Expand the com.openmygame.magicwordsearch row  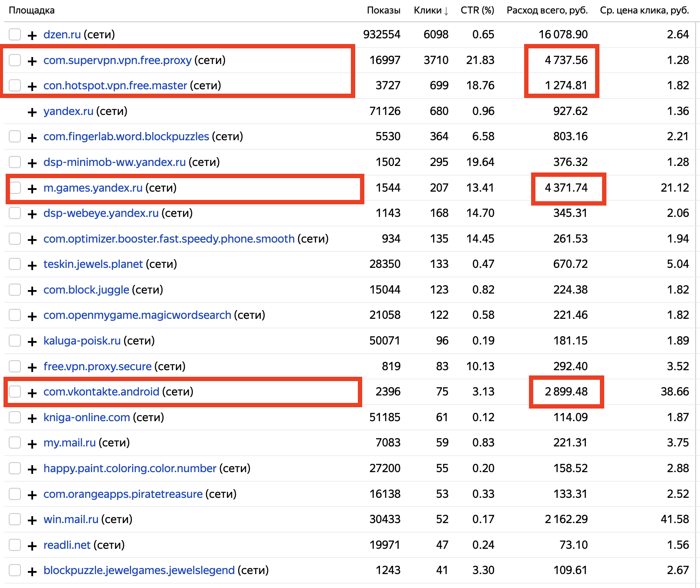[x=32, y=316]
